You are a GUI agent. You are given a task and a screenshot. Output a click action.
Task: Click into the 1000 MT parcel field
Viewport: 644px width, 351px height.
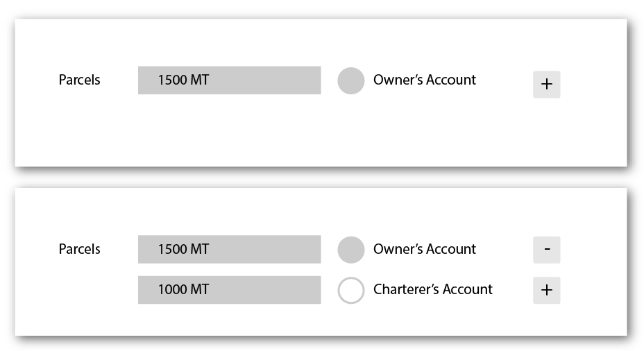point(229,290)
